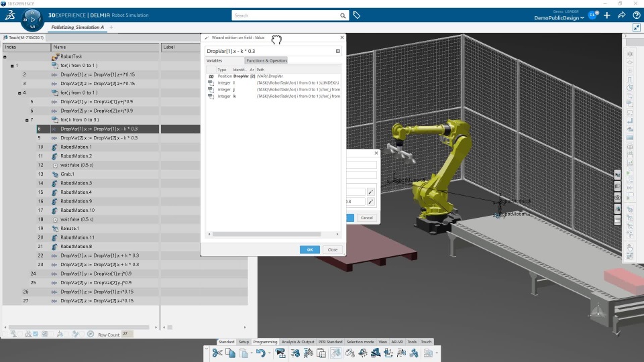Collapse the for j loop at row 4
The width and height of the screenshot is (644, 362).
tap(19, 93)
